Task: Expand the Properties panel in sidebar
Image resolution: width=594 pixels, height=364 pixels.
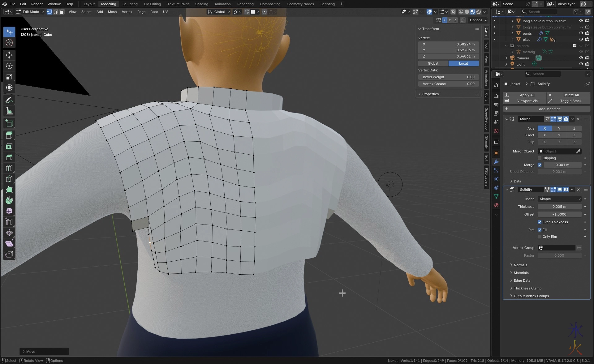Action: (430, 94)
